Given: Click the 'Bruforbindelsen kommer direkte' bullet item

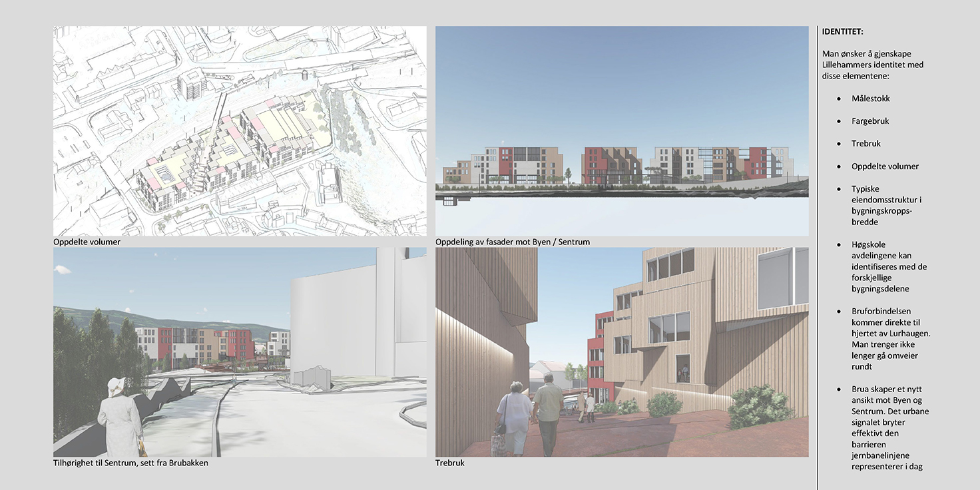Looking at the screenshot, I should (x=891, y=339).
